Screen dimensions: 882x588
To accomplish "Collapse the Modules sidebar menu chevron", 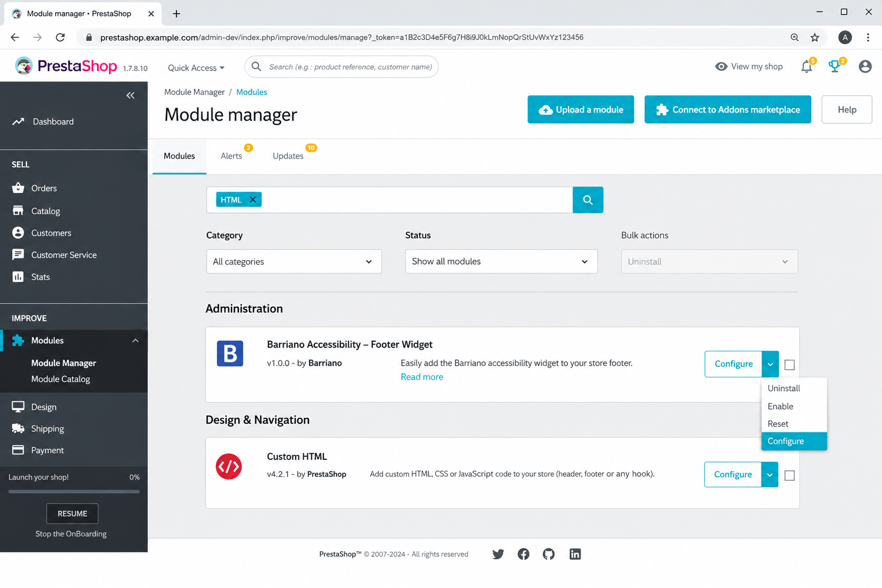I will coord(136,341).
